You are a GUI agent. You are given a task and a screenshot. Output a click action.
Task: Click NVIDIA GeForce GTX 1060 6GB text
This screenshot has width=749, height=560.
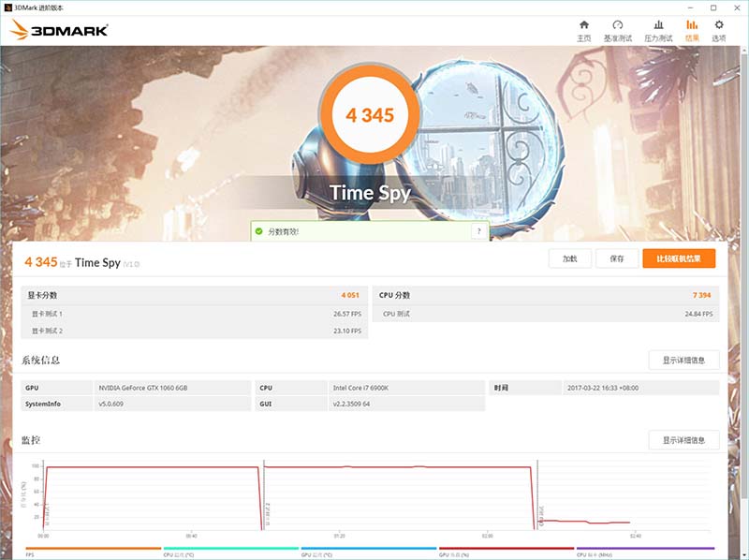pyautogui.click(x=143, y=388)
